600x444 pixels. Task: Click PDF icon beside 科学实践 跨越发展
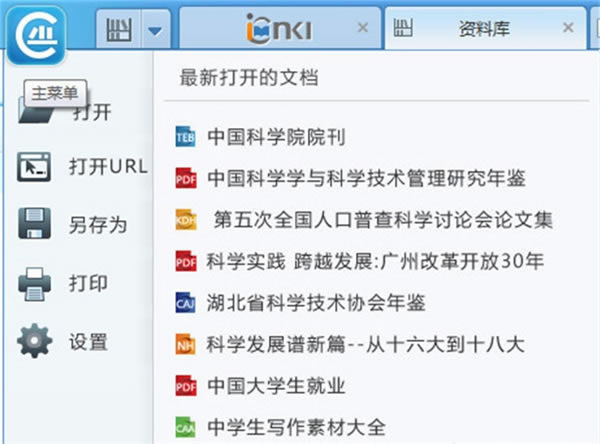pyautogui.click(x=186, y=261)
